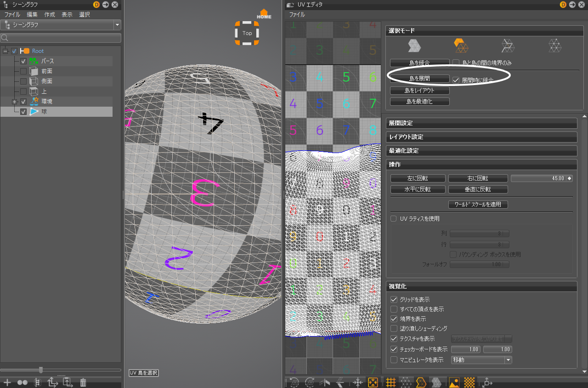Select polygon selection mode icon
Viewport: 588px width, 388px height.
pyautogui.click(x=414, y=46)
